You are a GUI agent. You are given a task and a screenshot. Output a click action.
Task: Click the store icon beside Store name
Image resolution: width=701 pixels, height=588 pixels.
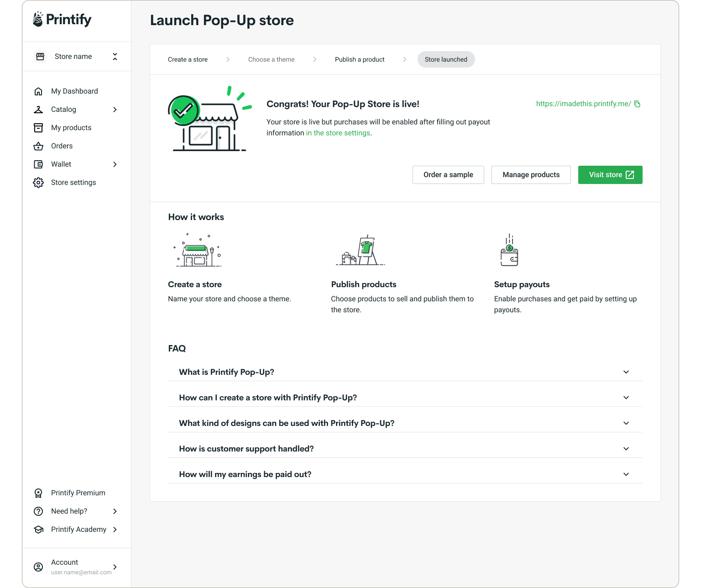[x=40, y=57]
